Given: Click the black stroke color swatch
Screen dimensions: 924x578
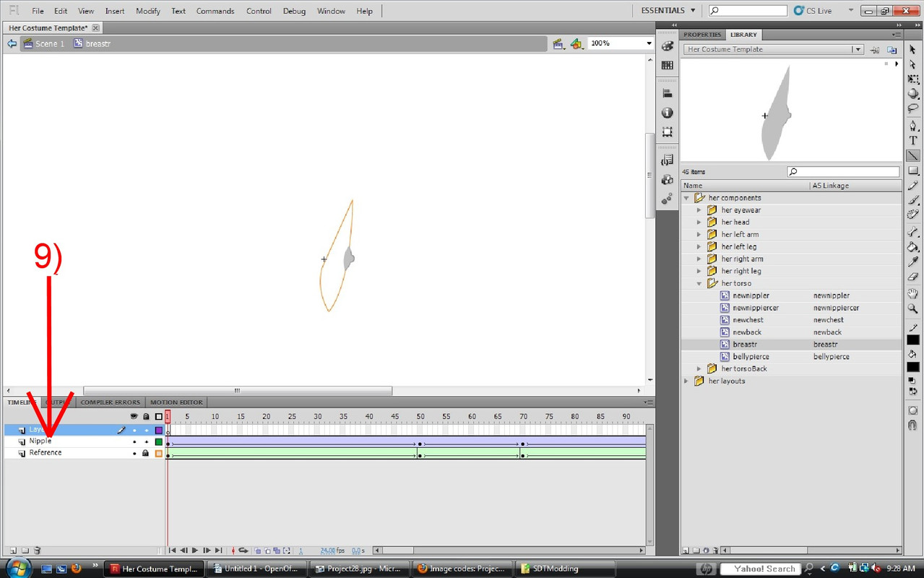Looking at the screenshot, I should tap(913, 339).
